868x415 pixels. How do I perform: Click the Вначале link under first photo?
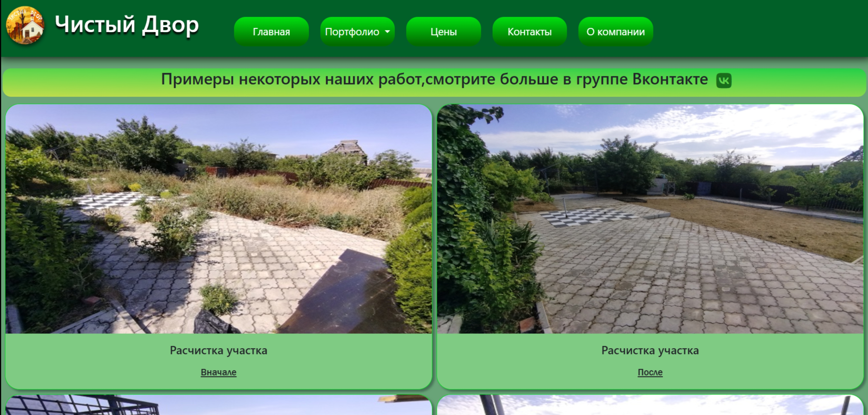point(218,372)
